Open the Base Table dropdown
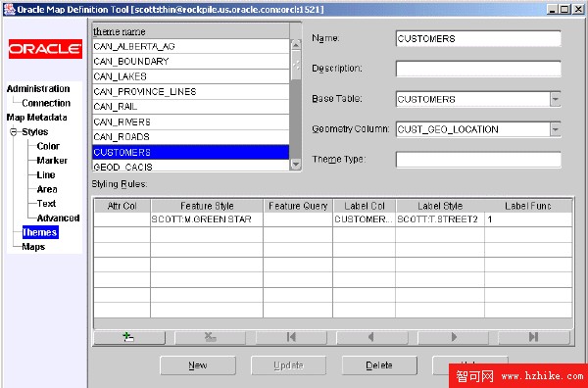588x388 pixels. click(x=556, y=99)
